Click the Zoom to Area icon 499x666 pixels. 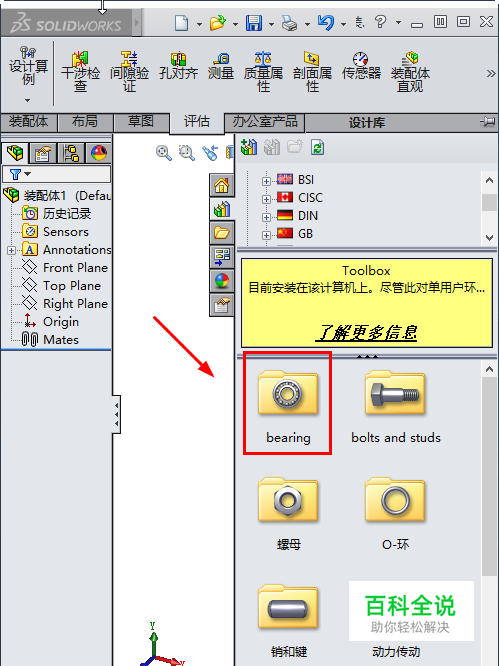pos(186,152)
